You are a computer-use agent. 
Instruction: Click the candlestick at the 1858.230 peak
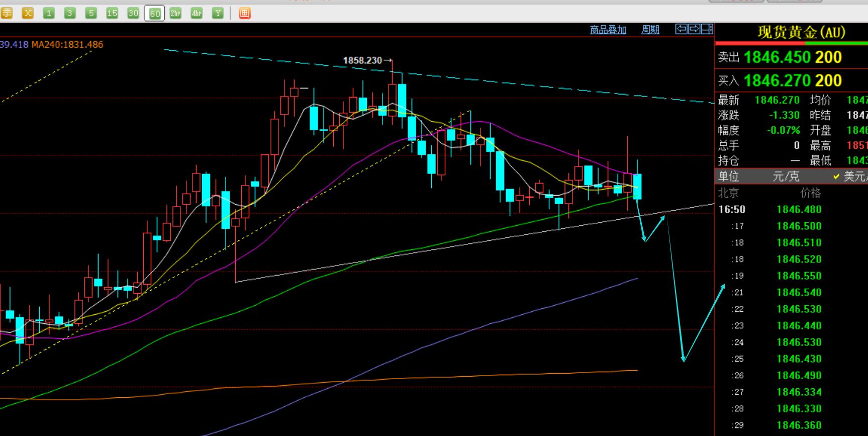(392, 100)
